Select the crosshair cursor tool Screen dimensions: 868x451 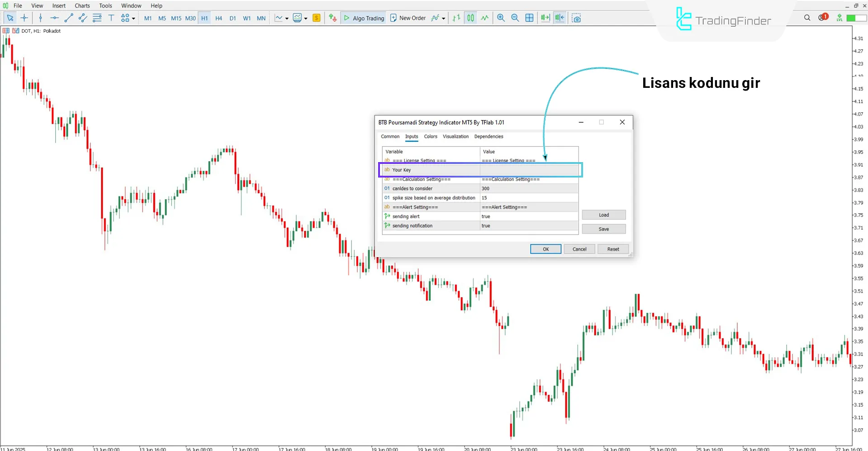[x=24, y=18]
